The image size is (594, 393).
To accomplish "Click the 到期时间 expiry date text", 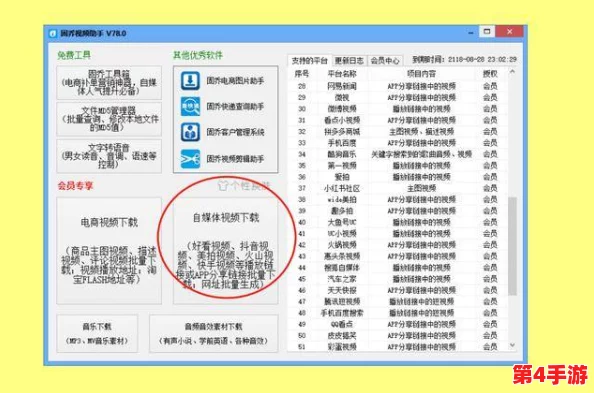I will [x=465, y=59].
